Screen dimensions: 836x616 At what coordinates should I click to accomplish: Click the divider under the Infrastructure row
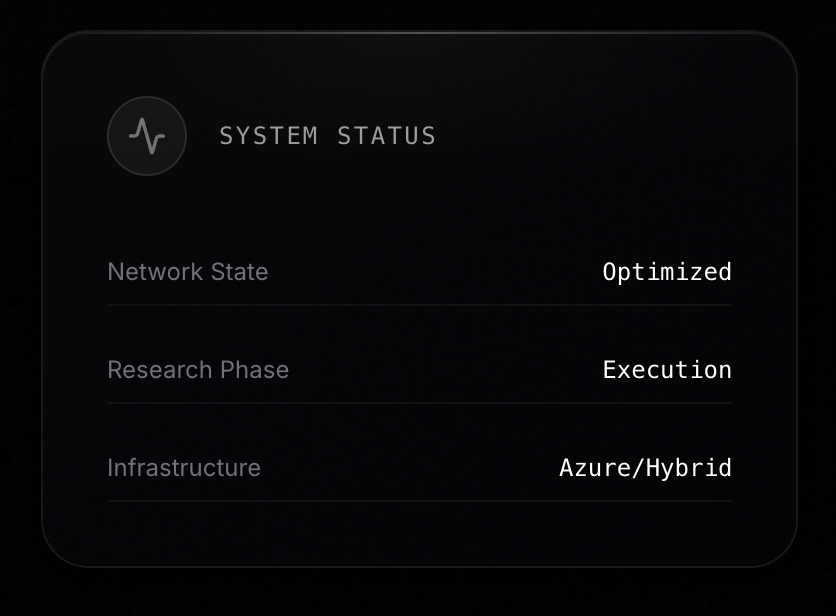pyautogui.click(x=419, y=501)
